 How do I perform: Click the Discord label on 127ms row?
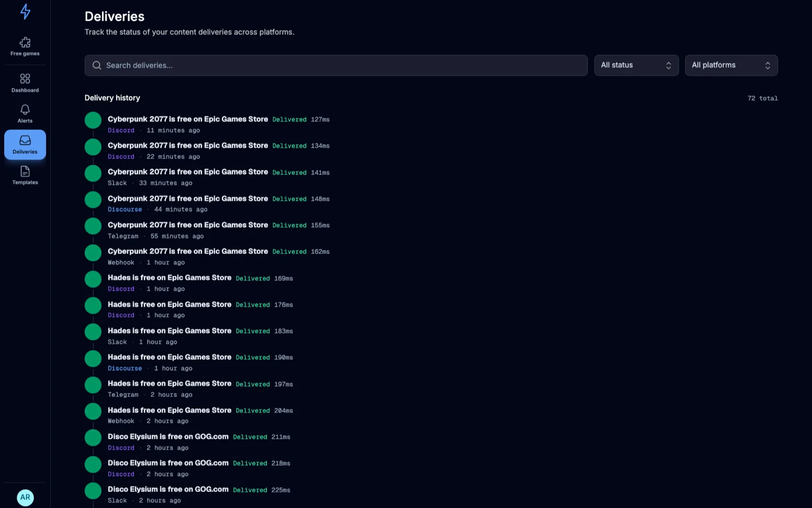click(x=121, y=131)
